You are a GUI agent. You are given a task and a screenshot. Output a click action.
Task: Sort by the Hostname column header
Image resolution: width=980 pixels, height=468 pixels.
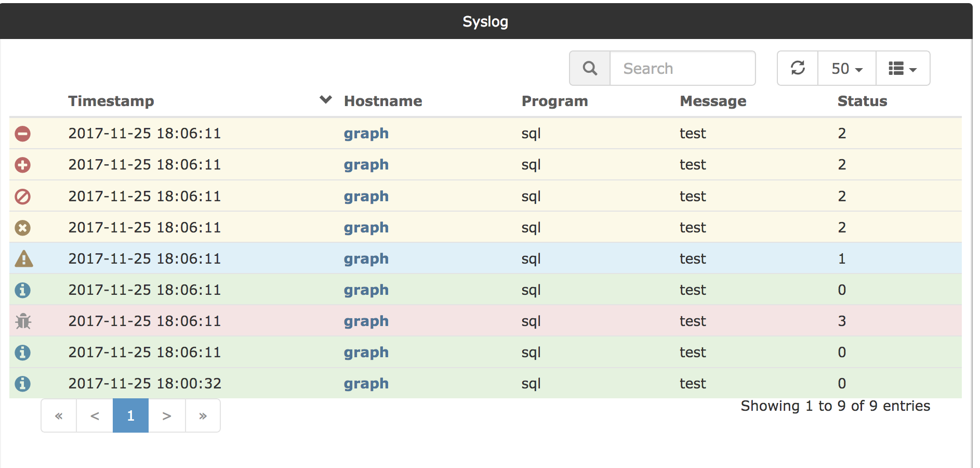pyautogui.click(x=383, y=101)
